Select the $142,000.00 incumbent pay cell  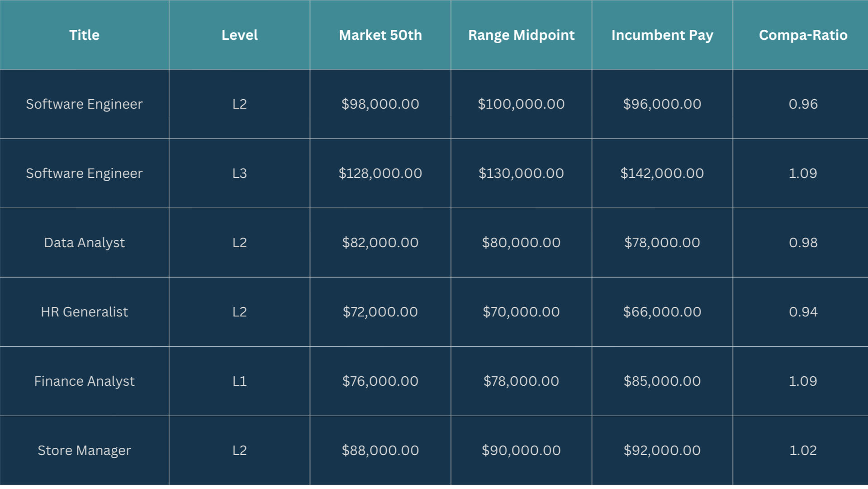click(x=662, y=173)
